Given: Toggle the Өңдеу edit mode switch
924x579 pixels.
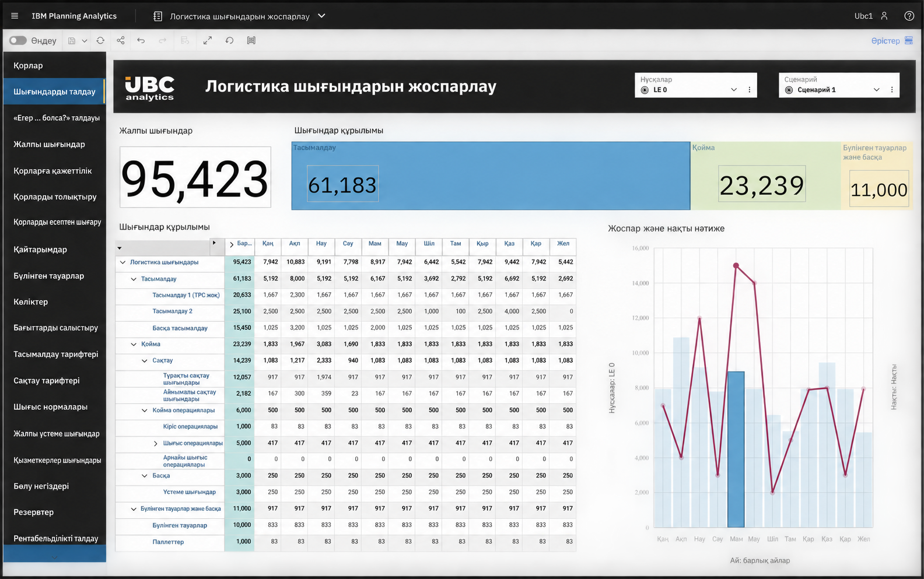Looking at the screenshot, I should click(x=18, y=40).
